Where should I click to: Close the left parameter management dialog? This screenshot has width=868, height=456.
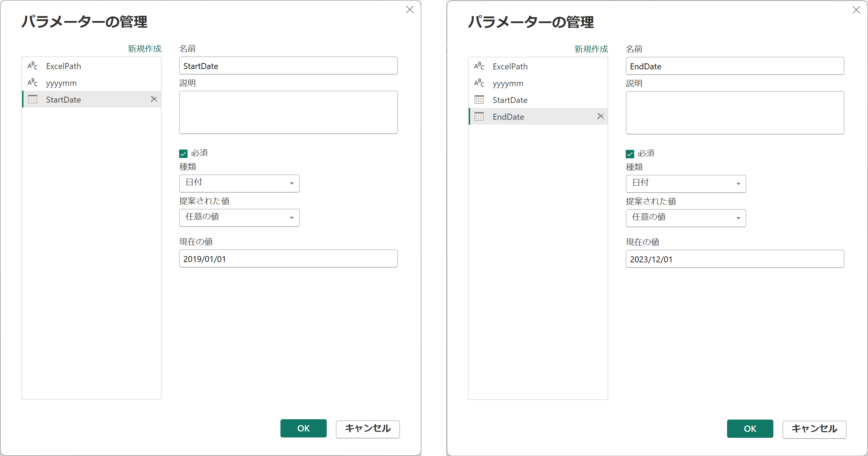[410, 10]
